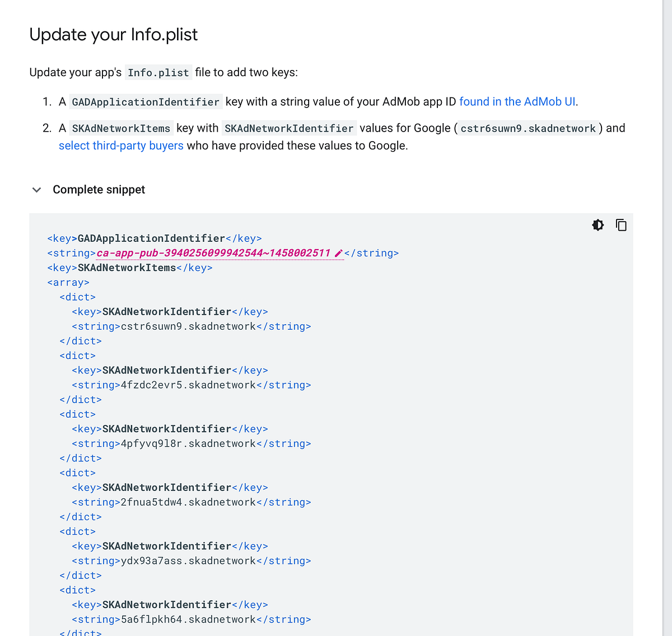
Task: Toggle dark theme on the code snippet
Action: 598,225
